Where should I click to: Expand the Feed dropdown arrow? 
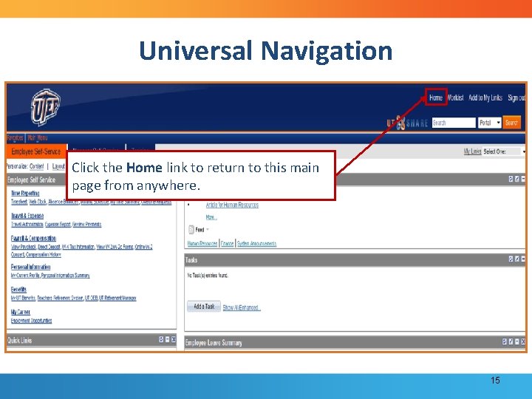(x=208, y=230)
